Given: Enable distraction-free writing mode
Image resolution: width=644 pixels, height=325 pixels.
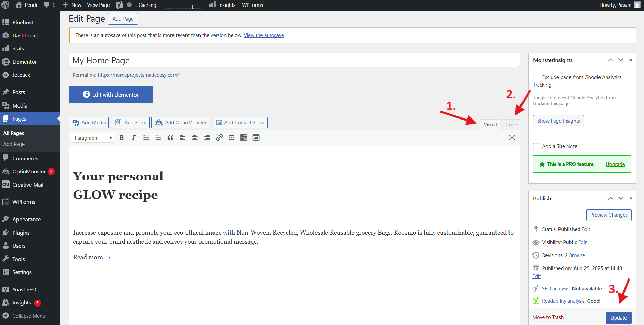Looking at the screenshot, I should click(512, 138).
